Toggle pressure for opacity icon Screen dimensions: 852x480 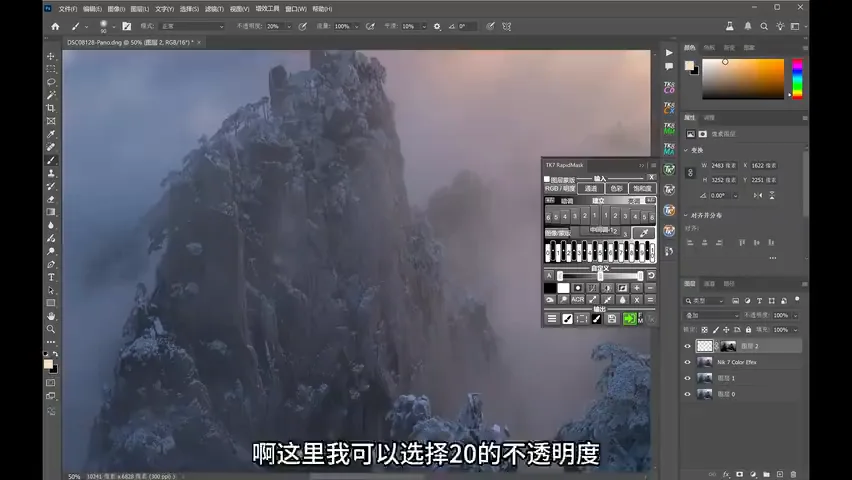coord(303,26)
